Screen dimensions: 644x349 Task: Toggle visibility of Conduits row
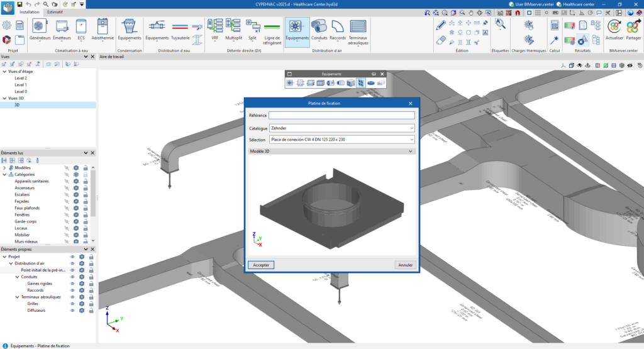pos(72,277)
